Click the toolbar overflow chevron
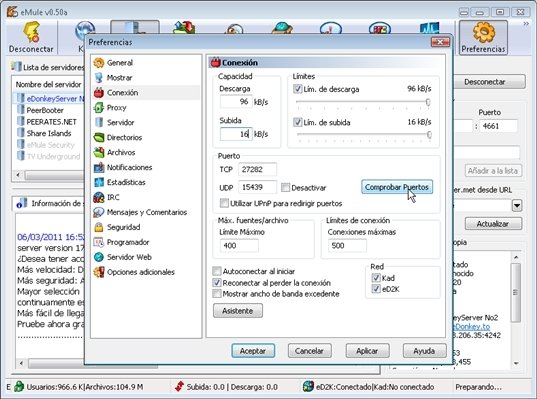The height and width of the screenshot is (399, 537). click(526, 24)
